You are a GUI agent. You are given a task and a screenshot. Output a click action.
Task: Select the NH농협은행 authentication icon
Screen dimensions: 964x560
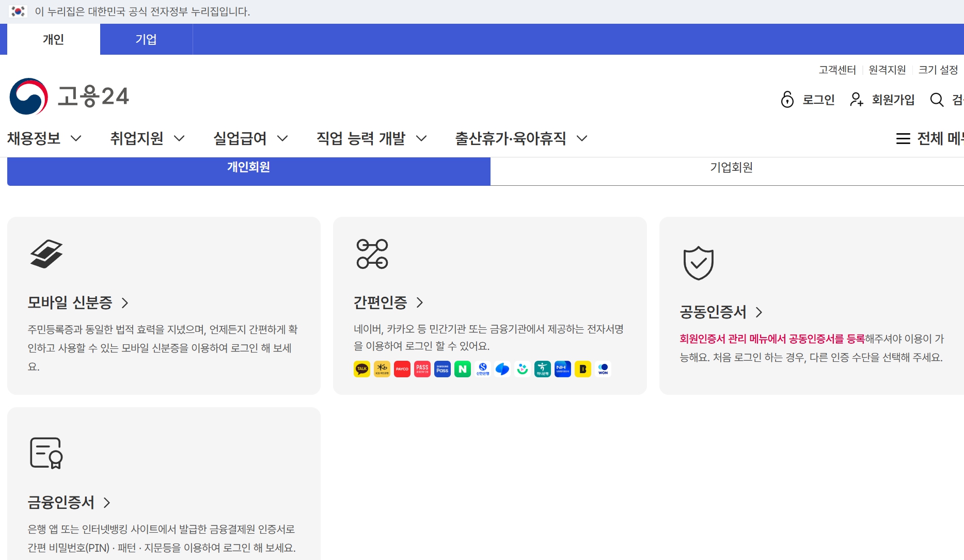(562, 369)
